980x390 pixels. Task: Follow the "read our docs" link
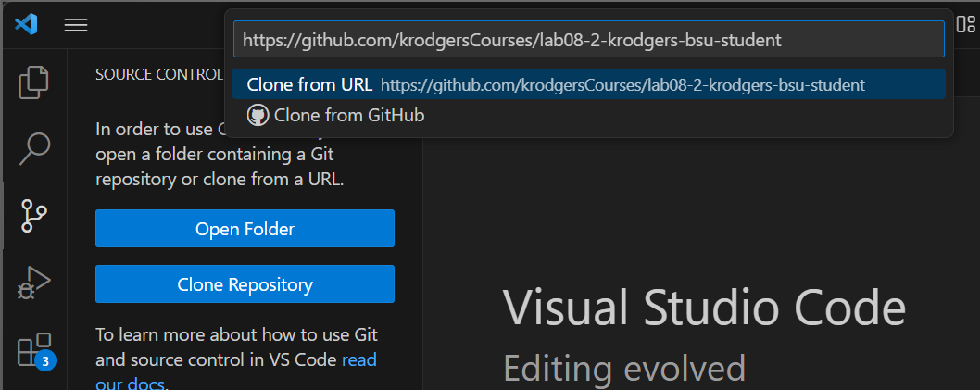coord(358,359)
